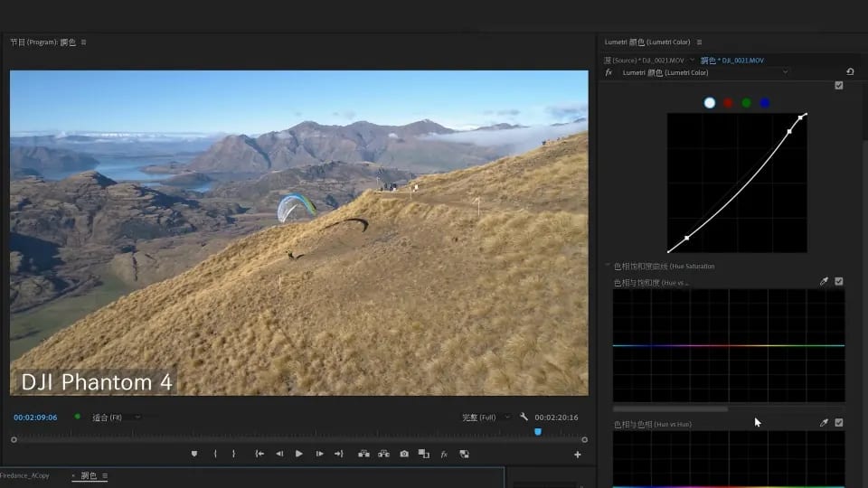This screenshot has width=868, height=488.
Task: Toggle the Hue vs Hue checkbox
Action: (x=839, y=422)
